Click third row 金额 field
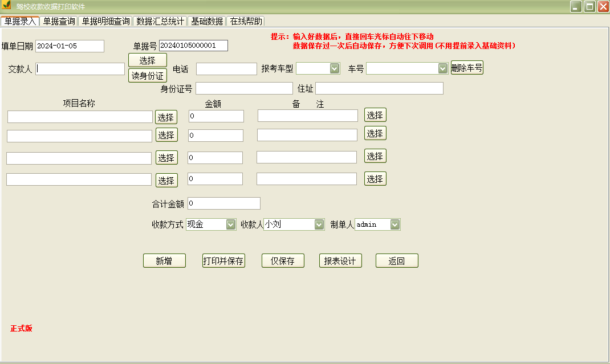 click(x=215, y=157)
